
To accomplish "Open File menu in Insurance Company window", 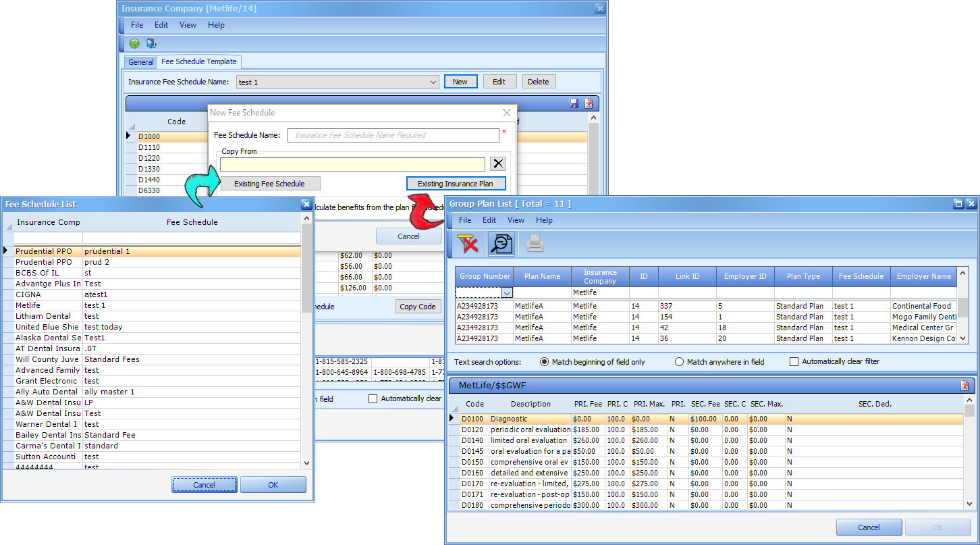I will click(x=137, y=25).
